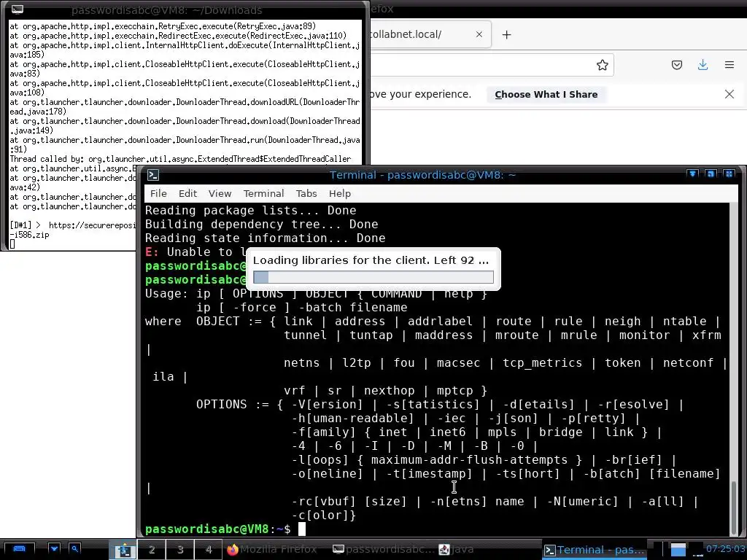
Task: Close the collabnet.local Firefox tab
Action: 479,34
